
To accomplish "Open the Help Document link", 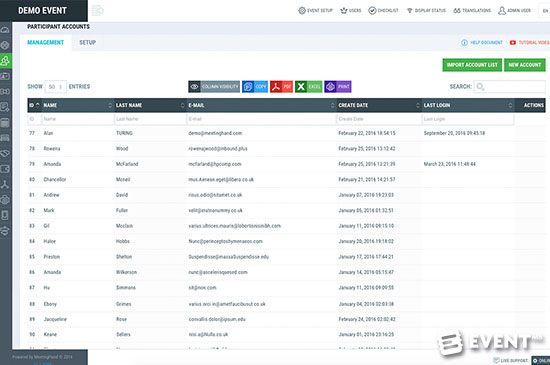I will click(486, 42).
